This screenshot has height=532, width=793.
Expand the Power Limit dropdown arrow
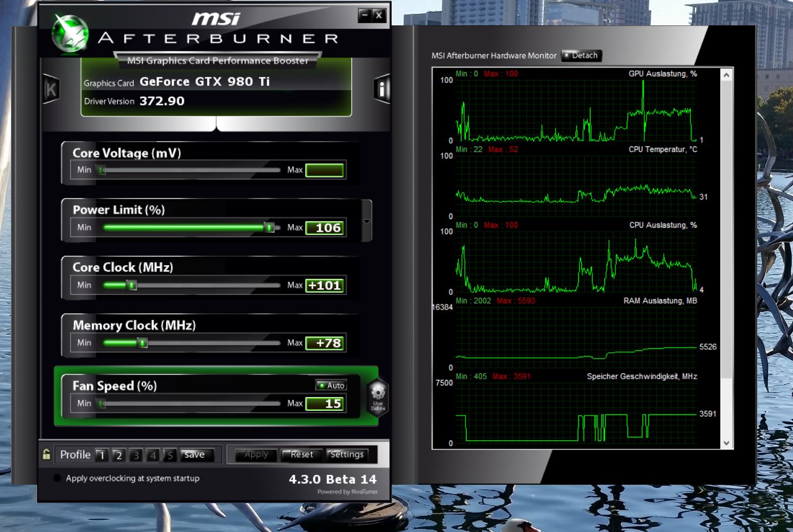pyautogui.click(x=367, y=221)
